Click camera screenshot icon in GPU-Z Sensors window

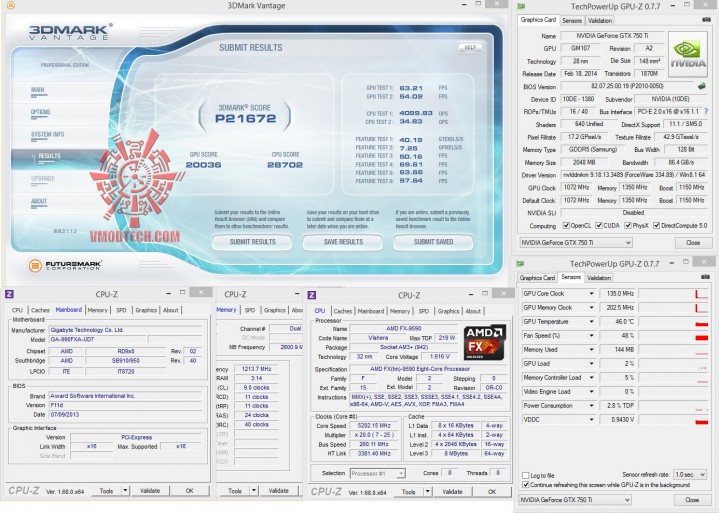click(x=705, y=277)
